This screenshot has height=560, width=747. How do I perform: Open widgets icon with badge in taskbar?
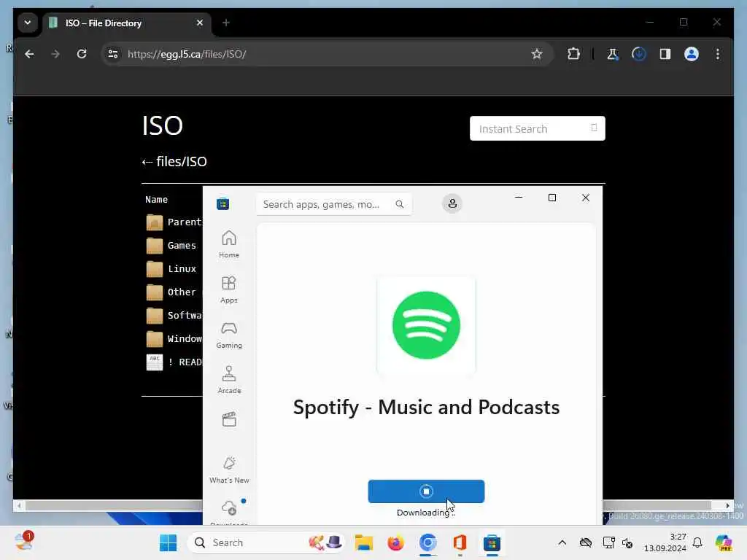pos(23,542)
